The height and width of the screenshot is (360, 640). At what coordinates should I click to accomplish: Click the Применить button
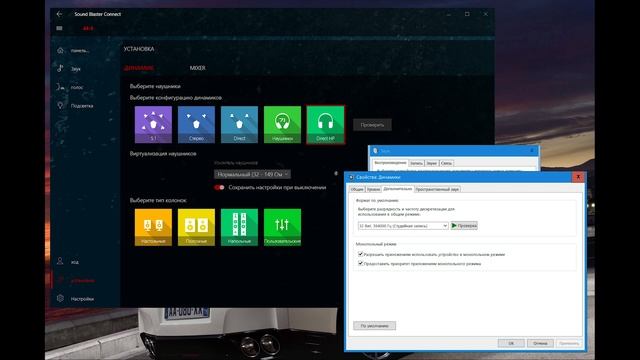tap(569, 343)
